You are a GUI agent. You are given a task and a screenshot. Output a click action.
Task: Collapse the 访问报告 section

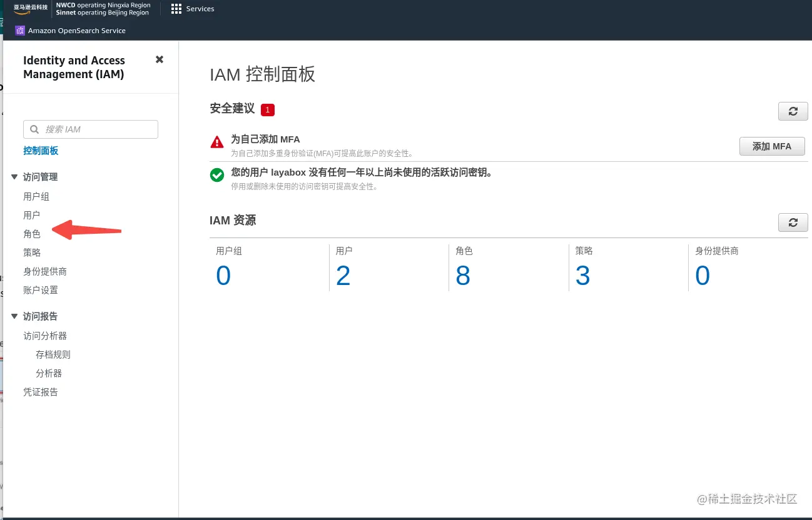coord(14,316)
